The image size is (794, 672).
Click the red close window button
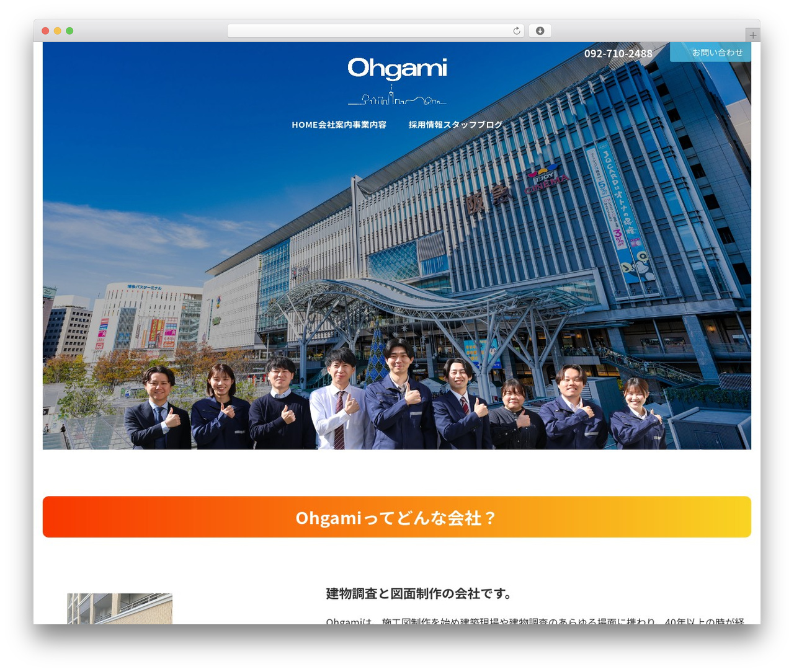click(x=45, y=31)
